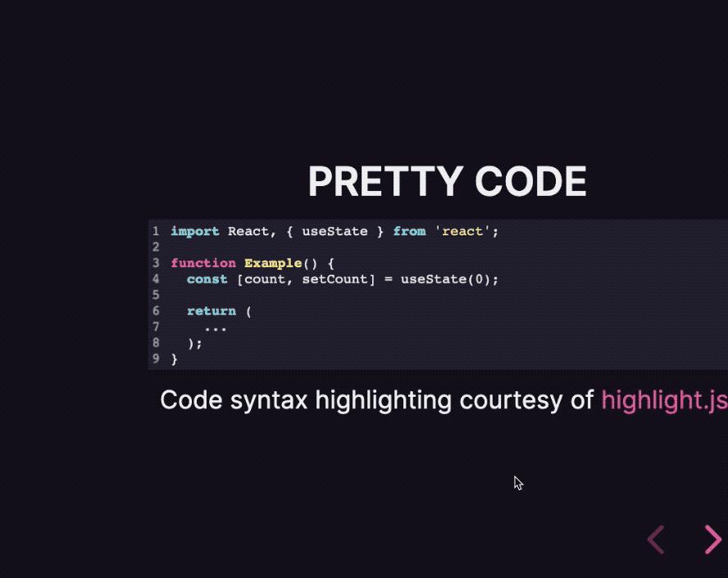Click the PRETTY CODE slide title
The image size is (728, 578).
pyautogui.click(x=447, y=181)
